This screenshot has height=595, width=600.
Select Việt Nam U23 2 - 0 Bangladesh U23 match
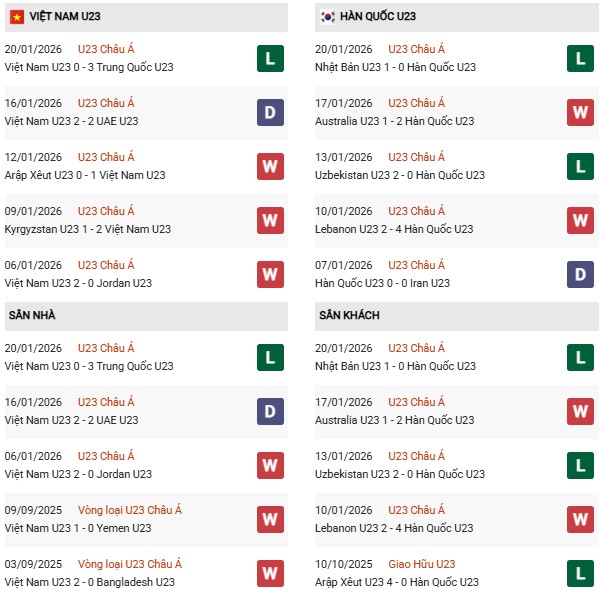pyautogui.click(x=89, y=582)
